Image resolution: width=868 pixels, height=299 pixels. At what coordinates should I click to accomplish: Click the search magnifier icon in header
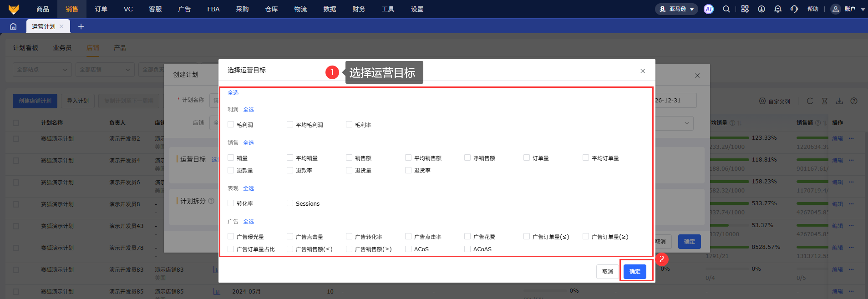726,9
